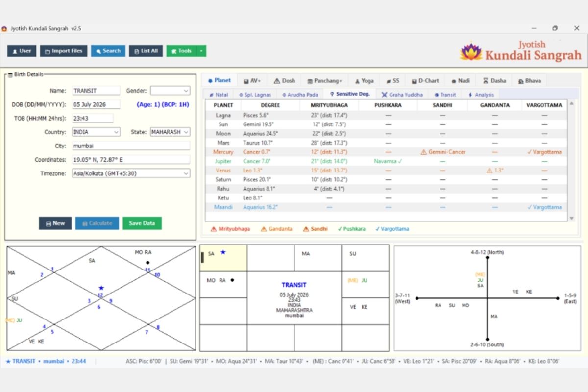Open the Gender dropdown
588x392 pixels.
click(170, 91)
